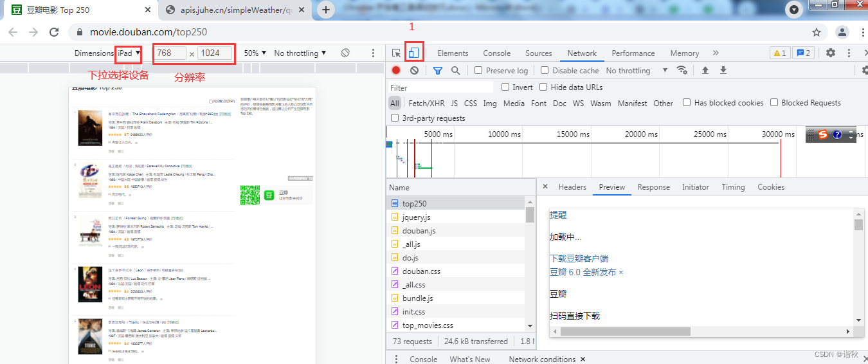Bookmark this page star icon
This screenshot has height=364, width=868.
coord(817,32)
